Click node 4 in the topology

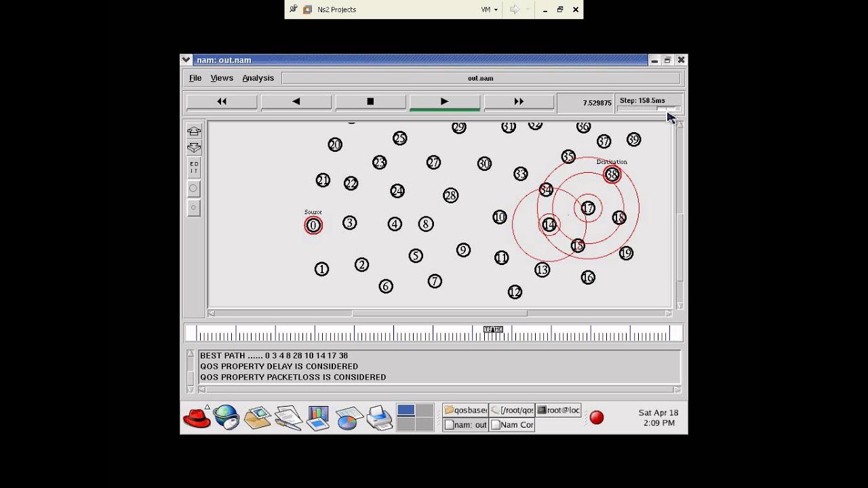(x=395, y=224)
